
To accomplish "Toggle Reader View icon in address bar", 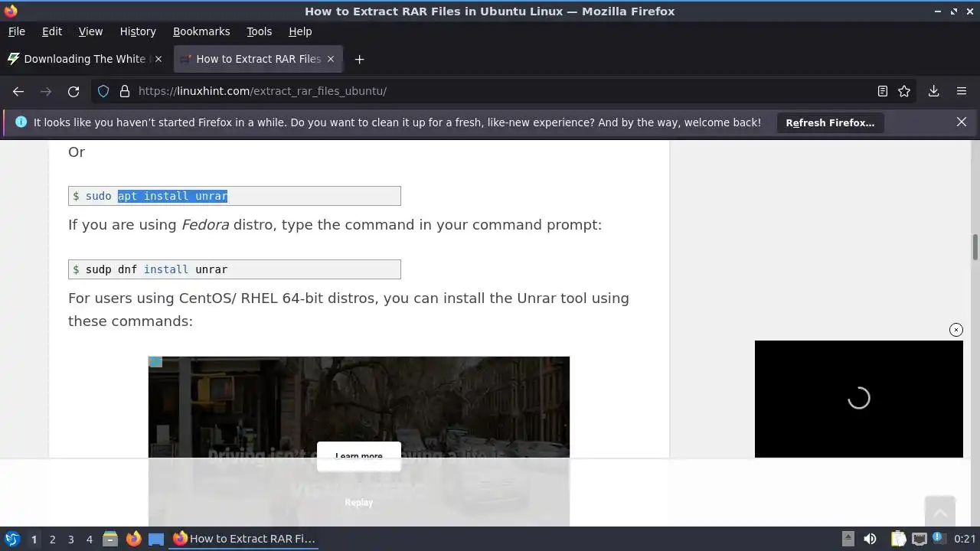I will click(882, 91).
